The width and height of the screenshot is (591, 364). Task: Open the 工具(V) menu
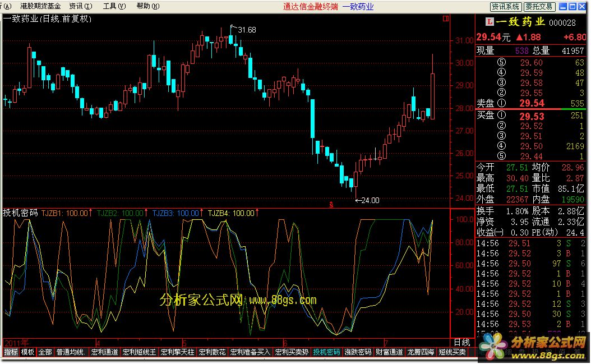114,6
